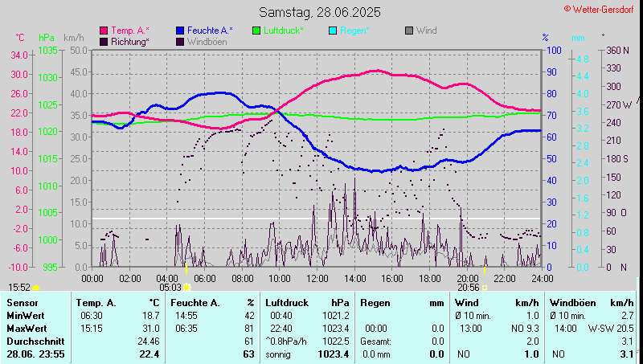Click the maximum humidity time 06:35
The height and width of the screenshot is (364, 643).
pos(186,329)
